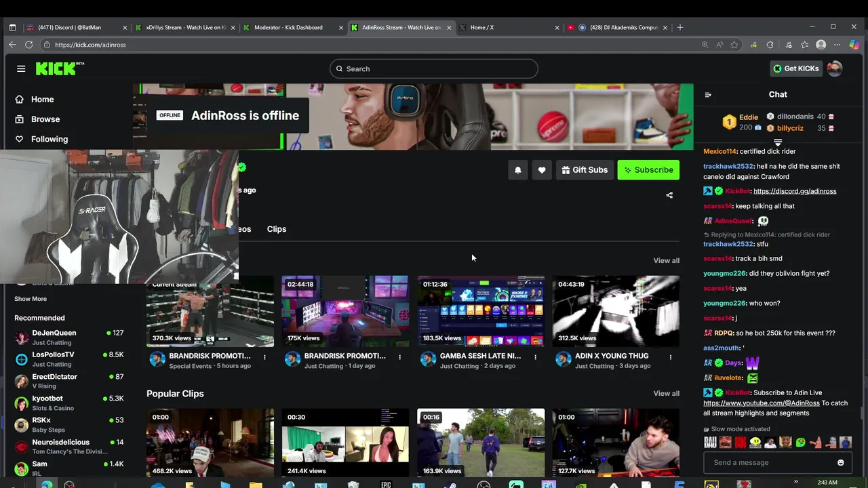
Task: Switch to xDrillys Stream browser tab
Action: pyautogui.click(x=184, y=28)
